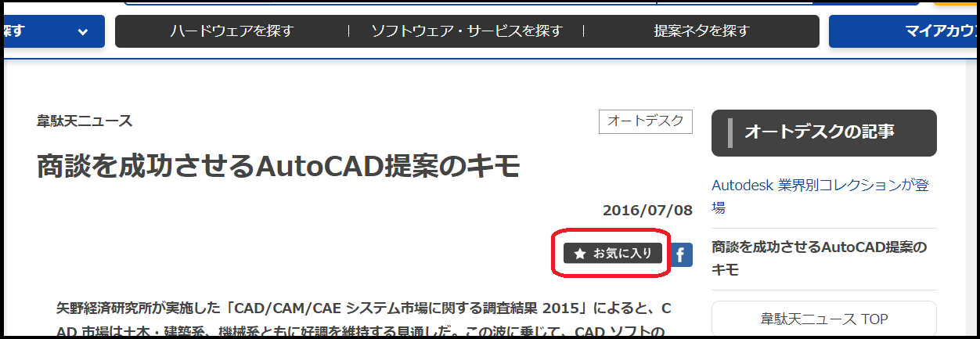Add article to favorites via お気に入り
The height and width of the screenshot is (339, 980).
tap(613, 254)
